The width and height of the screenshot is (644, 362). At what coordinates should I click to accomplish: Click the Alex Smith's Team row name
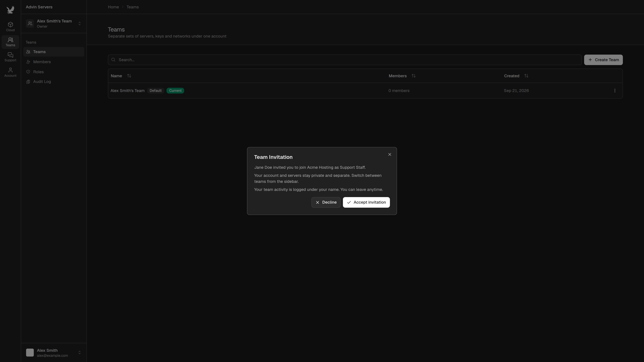point(127,91)
